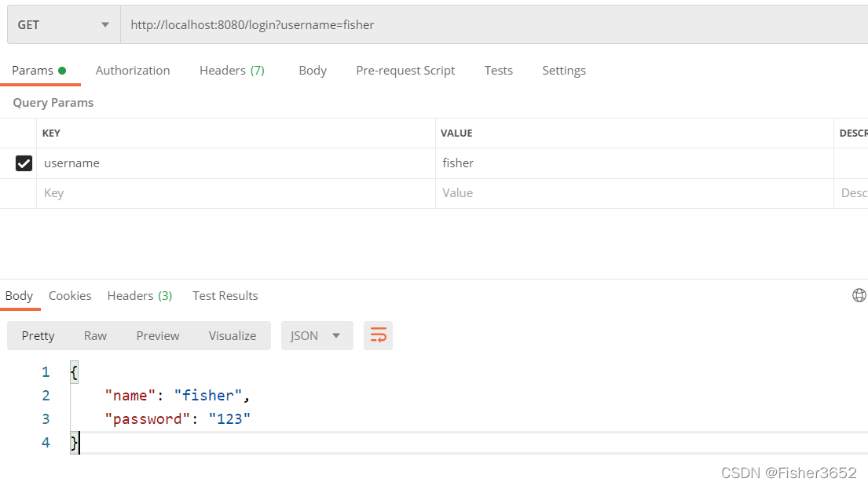This screenshot has width=868, height=486.
Task: Open the Pre-request Script tab
Action: 405,71
